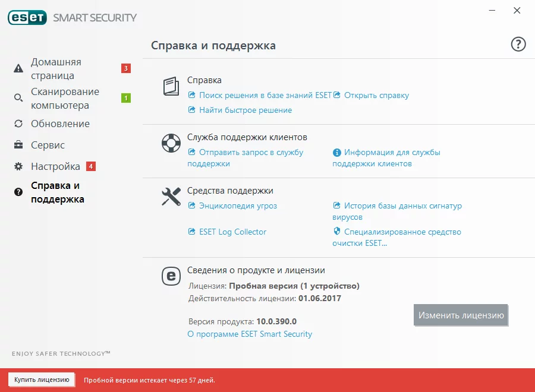The image size is (535, 392).
Task: Click external link icon before Открыть справку
Action: pyautogui.click(x=337, y=95)
